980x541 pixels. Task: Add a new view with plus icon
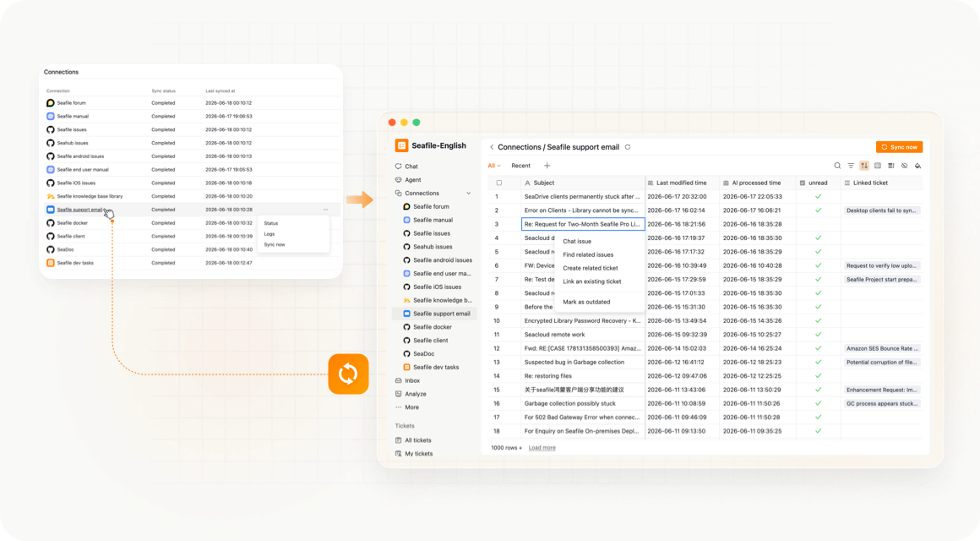pyautogui.click(x=547, y=166)
